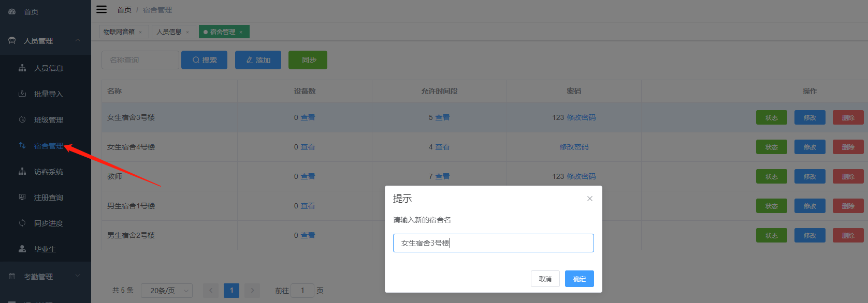Click the 访客系统 sidebar icon
The height and width of the screenshot is (303, 868).
point(22,171)
